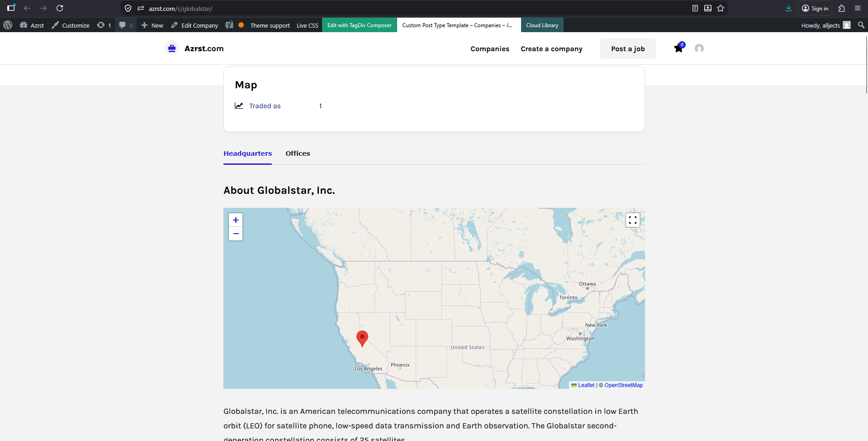Image resolution: width=868 pixels, height=441 pixels.
Task: Open the updates icon showing 1
Action: [104, 25]
